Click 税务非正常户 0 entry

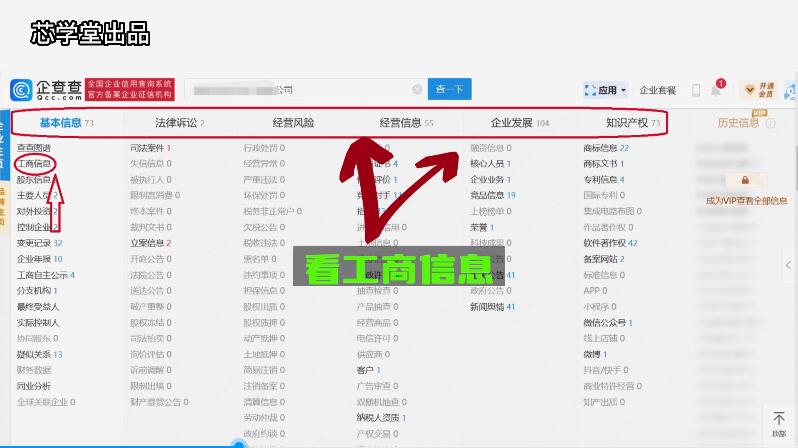tap(272, 211)
